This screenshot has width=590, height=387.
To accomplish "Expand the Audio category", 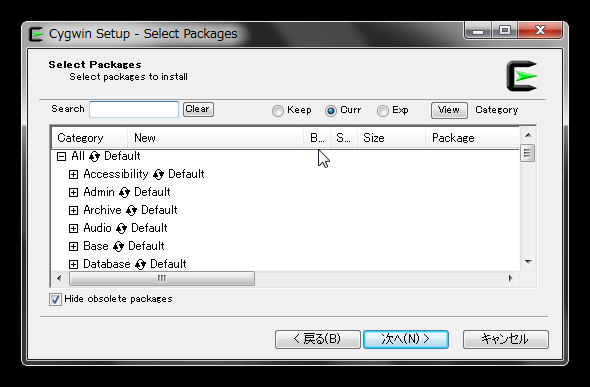I will (x=73, y=228).
